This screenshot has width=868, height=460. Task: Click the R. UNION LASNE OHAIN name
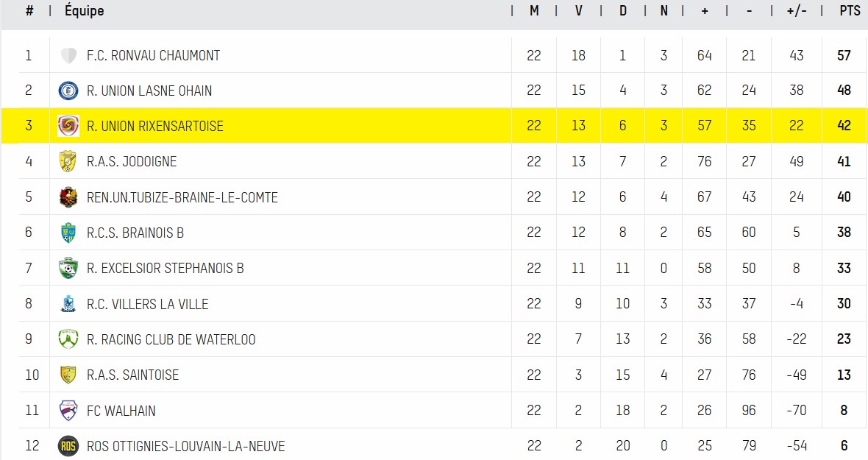[x=149, y=91]
